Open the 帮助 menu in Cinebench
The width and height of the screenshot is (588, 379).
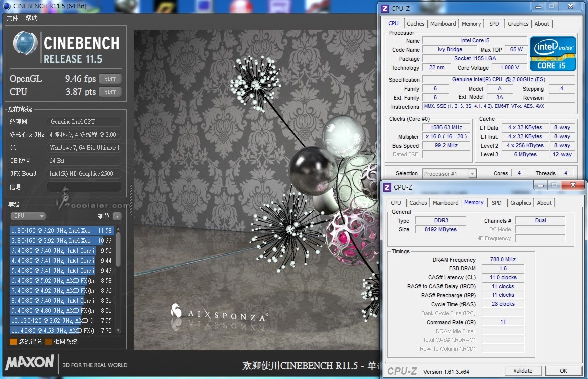(31, 18)
